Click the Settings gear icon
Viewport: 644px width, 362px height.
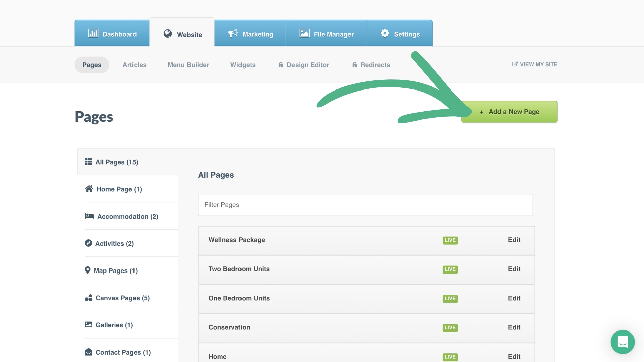coord(385,33)
